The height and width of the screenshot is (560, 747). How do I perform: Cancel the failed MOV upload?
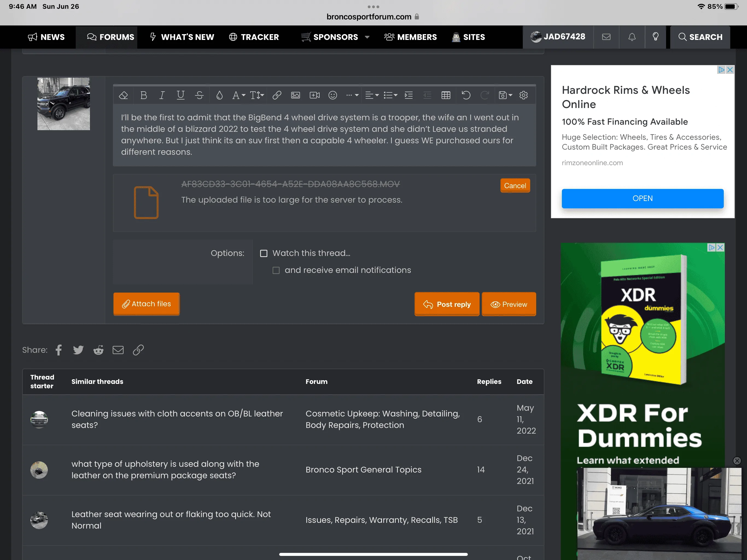[x=515, y=185]
